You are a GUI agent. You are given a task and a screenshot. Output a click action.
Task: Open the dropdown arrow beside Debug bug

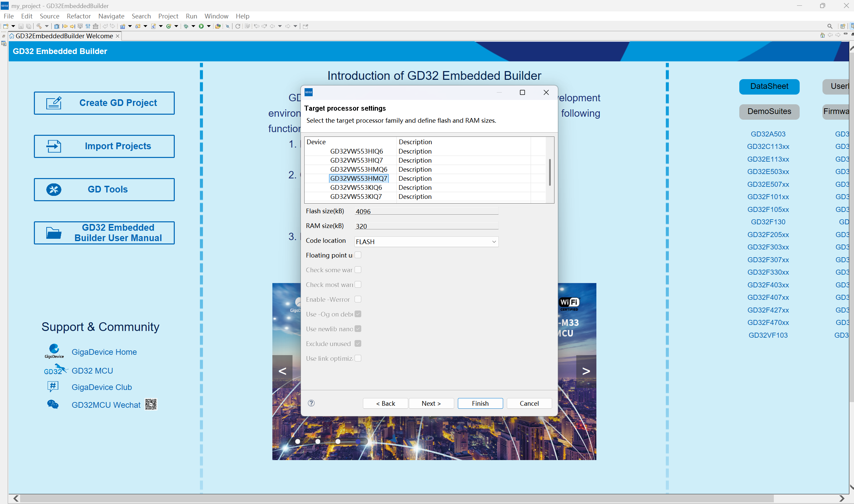point(193,26)
